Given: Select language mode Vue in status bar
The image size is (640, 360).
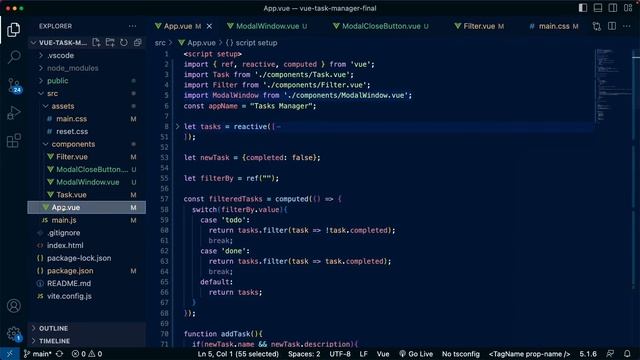Looking at the screenshot, I should coord(382,354).
